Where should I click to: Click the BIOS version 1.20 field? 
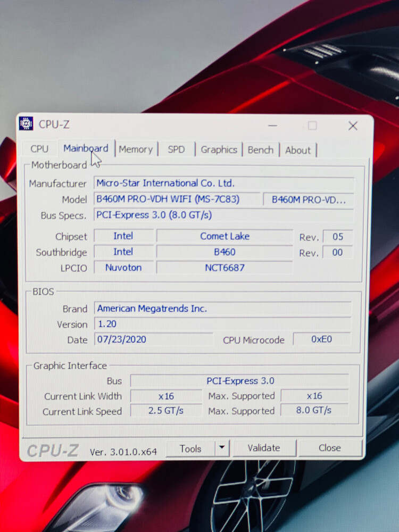222,324
